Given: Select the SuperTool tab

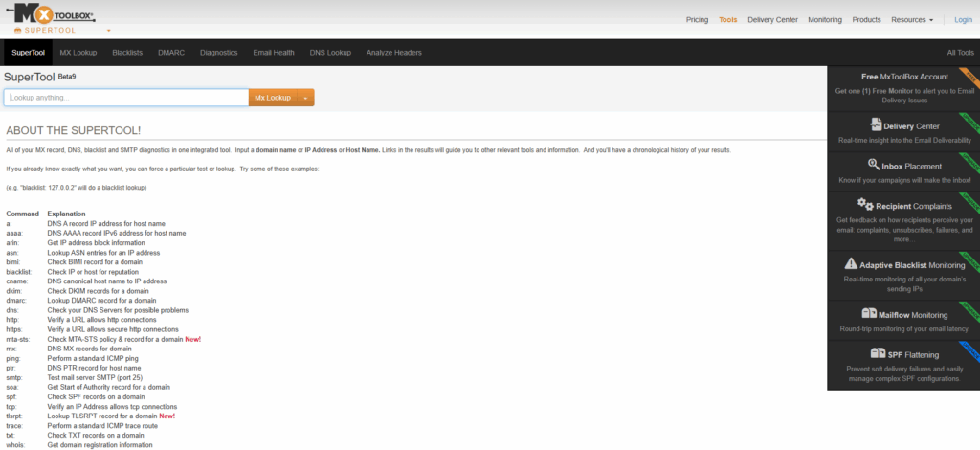Looking at the screenshot, I should [28, 53].
